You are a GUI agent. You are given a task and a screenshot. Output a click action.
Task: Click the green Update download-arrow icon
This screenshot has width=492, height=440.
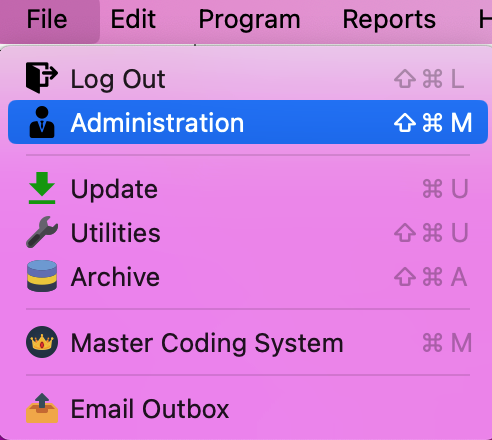tap(42, 188)
